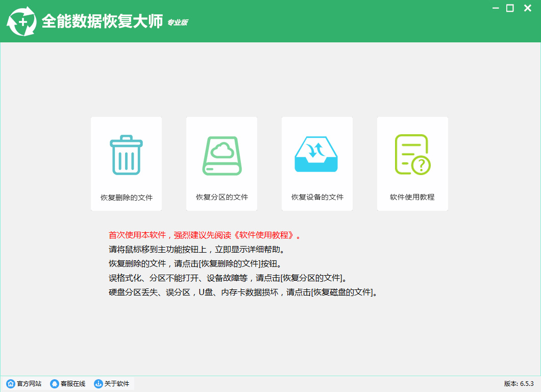Screen dimensions: 541x392
Task: Click the info icon beside 关于软件
Action: [97, 384]
